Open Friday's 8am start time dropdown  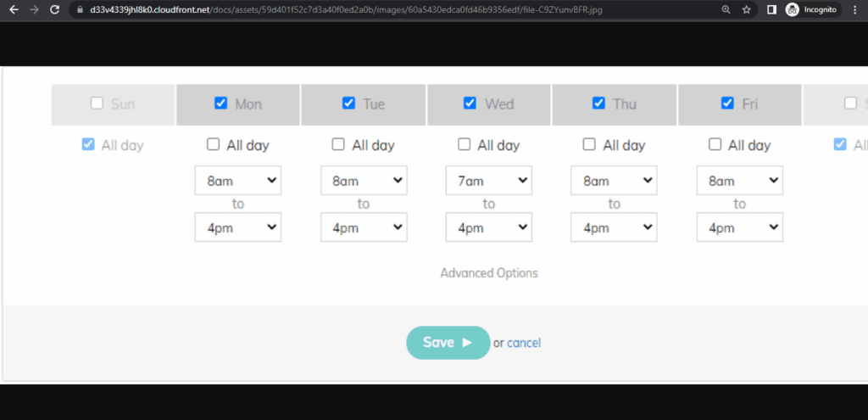point(739,181)
